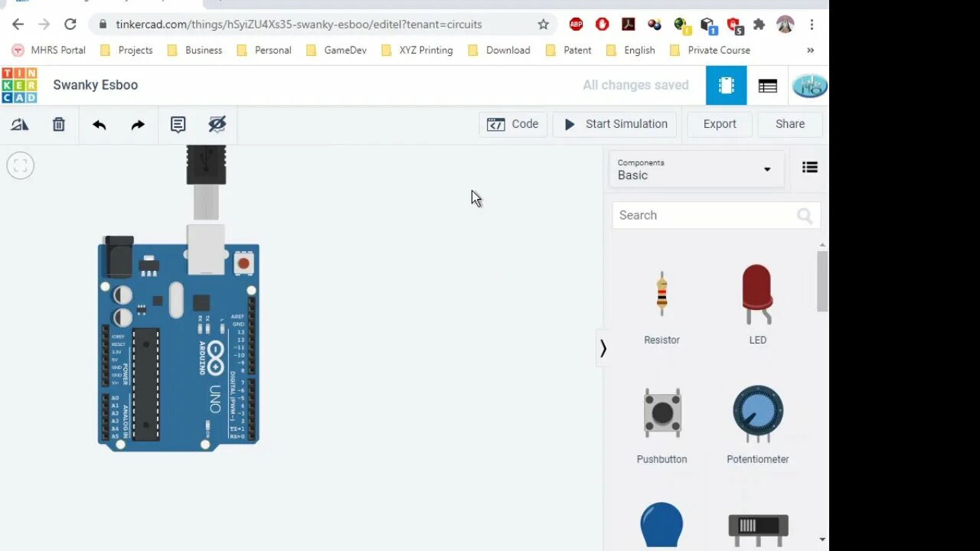980x551 pixels.
Task: Open the Business bookmark folder
Action: (194, 50)
